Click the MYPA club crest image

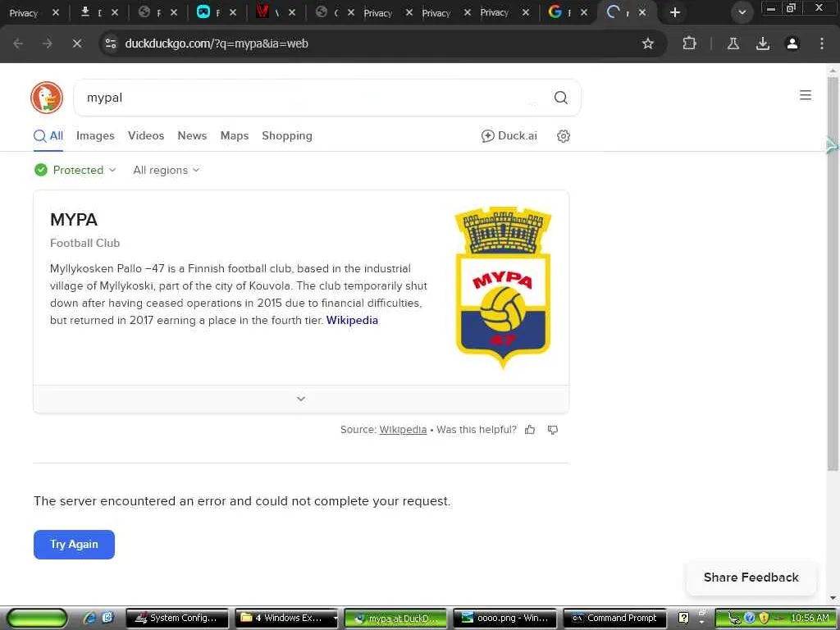tap(503, 288)
